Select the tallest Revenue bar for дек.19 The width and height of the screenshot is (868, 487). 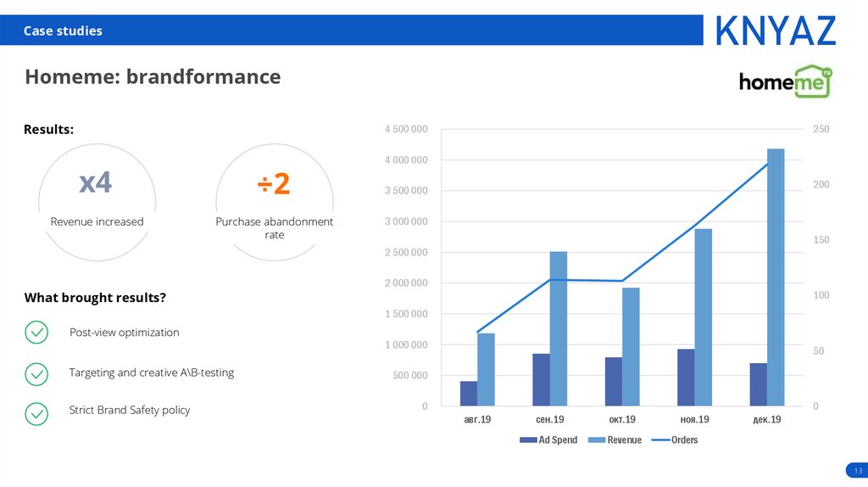[x=776, y=277]
